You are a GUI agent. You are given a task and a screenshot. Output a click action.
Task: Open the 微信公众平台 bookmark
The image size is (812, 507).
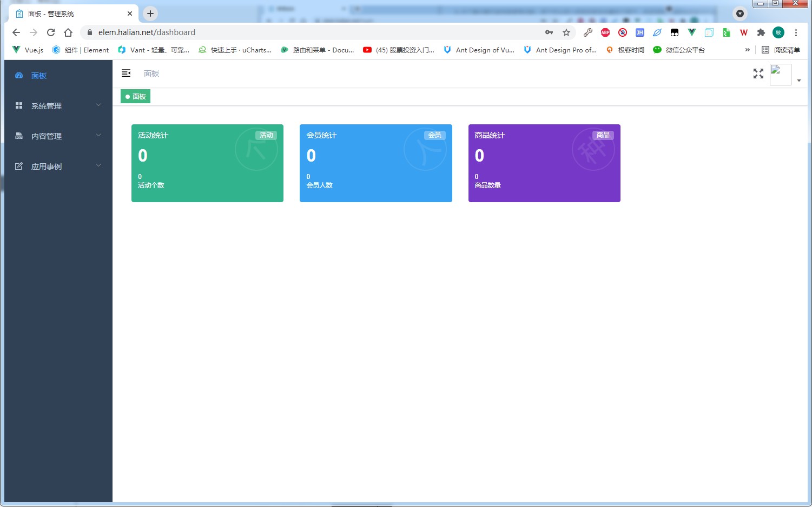point(679,50)
